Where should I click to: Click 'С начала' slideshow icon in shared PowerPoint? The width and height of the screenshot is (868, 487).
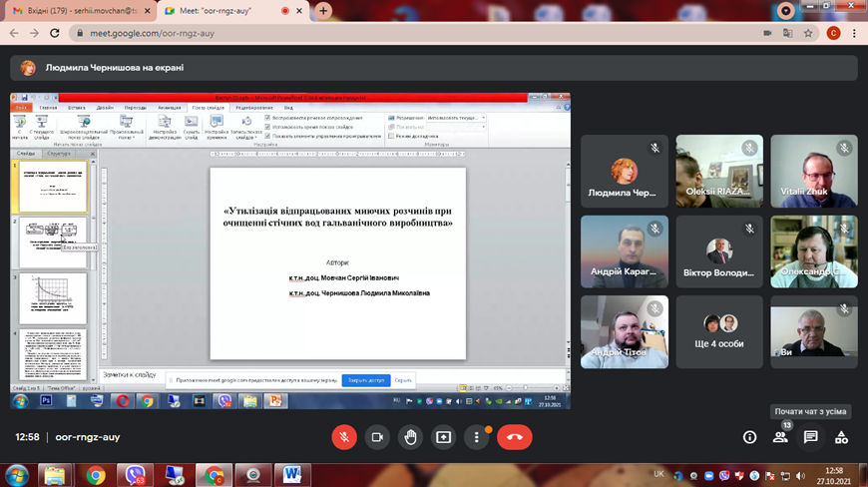(19, 128)
